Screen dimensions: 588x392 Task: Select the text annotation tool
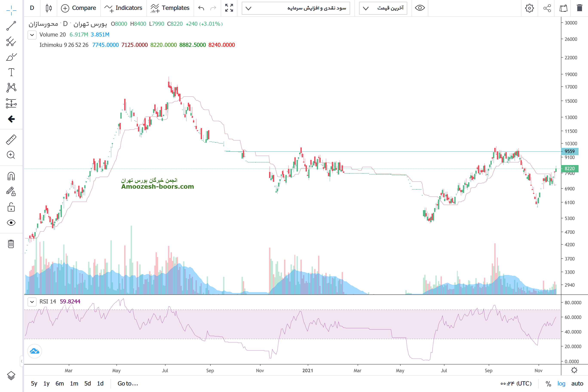point(11,72)
